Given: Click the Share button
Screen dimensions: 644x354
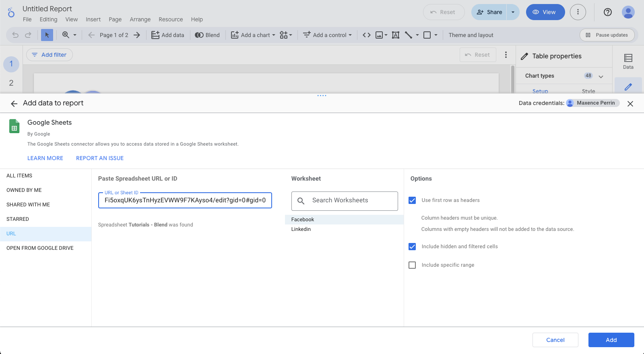Looking at the screenshot, I should click(489, 12).
